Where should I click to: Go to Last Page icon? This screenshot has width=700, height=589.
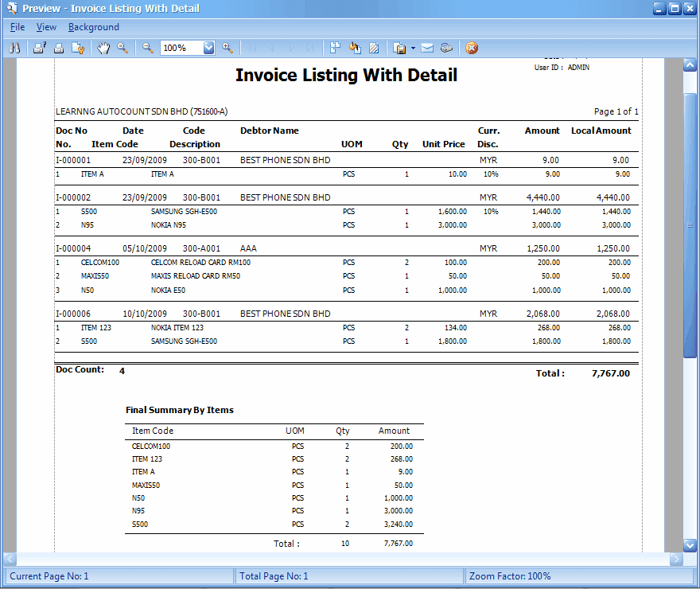click(x=310, y=48)
